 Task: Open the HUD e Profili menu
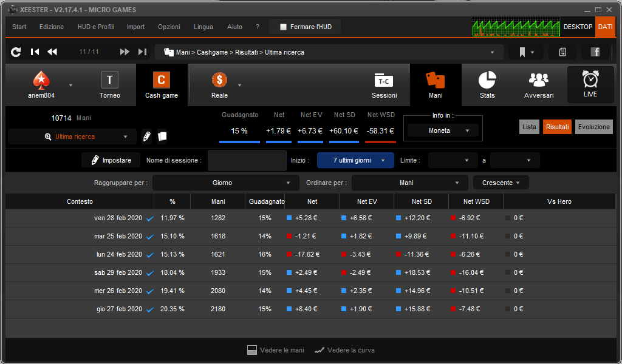[x=95, y=27]
